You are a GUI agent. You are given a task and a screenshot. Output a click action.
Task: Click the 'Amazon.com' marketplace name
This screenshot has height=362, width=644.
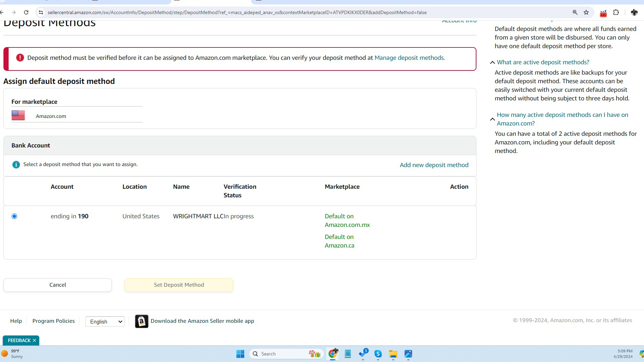pyautogui.click(x=51, y=116)
